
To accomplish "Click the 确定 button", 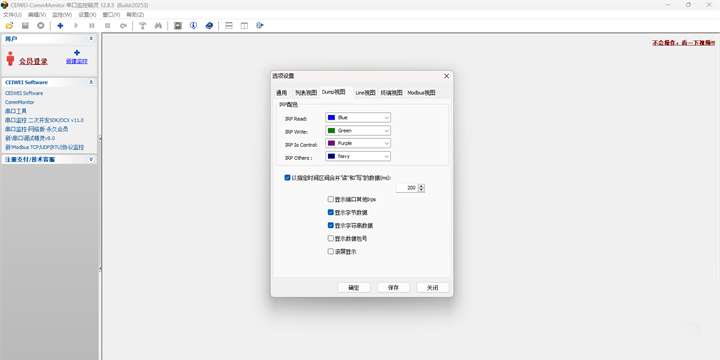I will click(354, 287).
